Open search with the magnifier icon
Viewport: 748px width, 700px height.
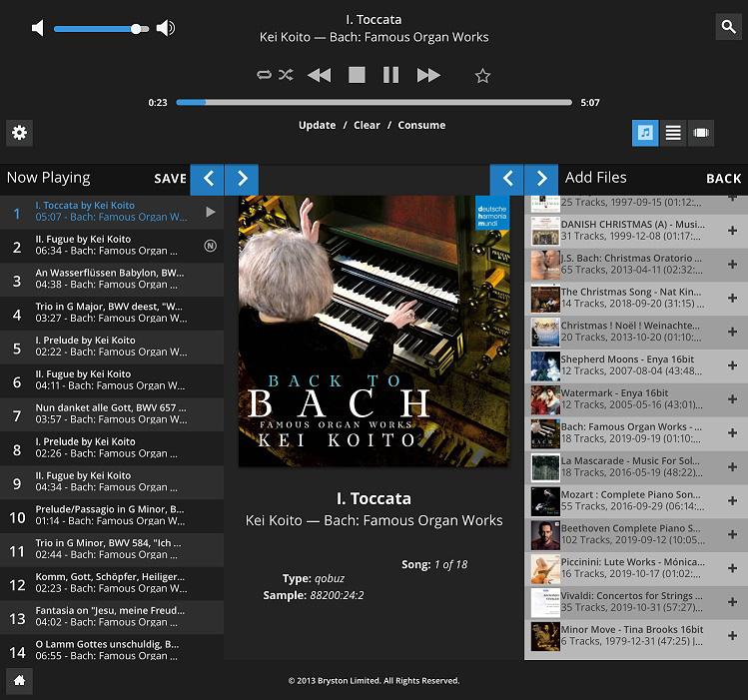click(x=729, y=27)
